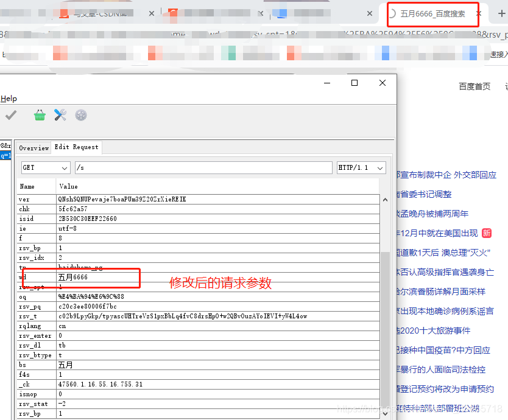Open 百度首页 link in the browser
The height and width of the screenshot is (420, 508).
coord(474,86)
